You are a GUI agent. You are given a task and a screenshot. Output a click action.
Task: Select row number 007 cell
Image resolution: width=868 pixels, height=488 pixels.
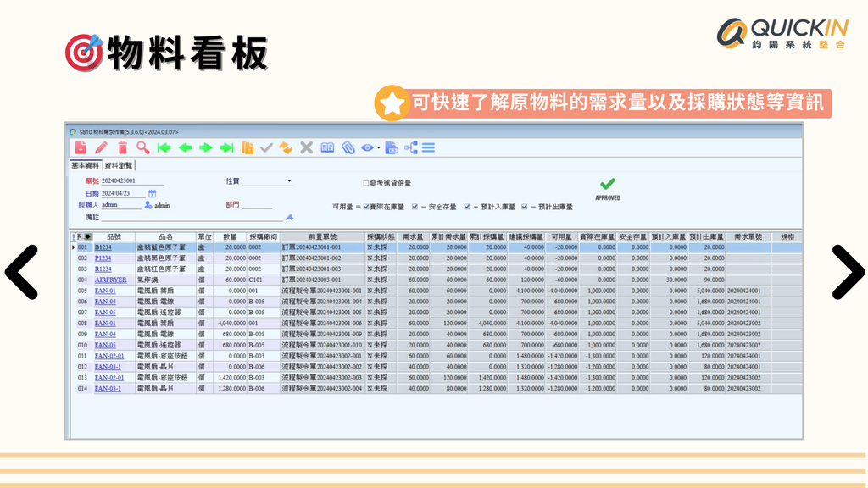tap(82, 313)
